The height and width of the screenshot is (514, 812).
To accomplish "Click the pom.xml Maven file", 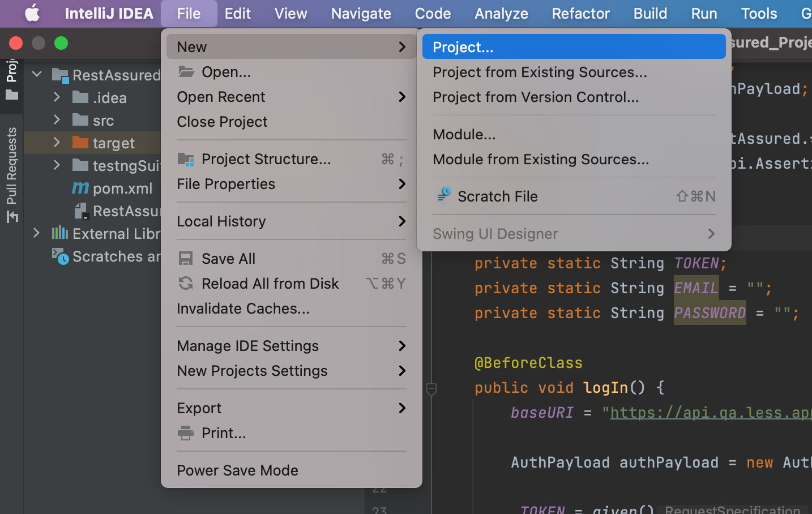I will 122,189.
